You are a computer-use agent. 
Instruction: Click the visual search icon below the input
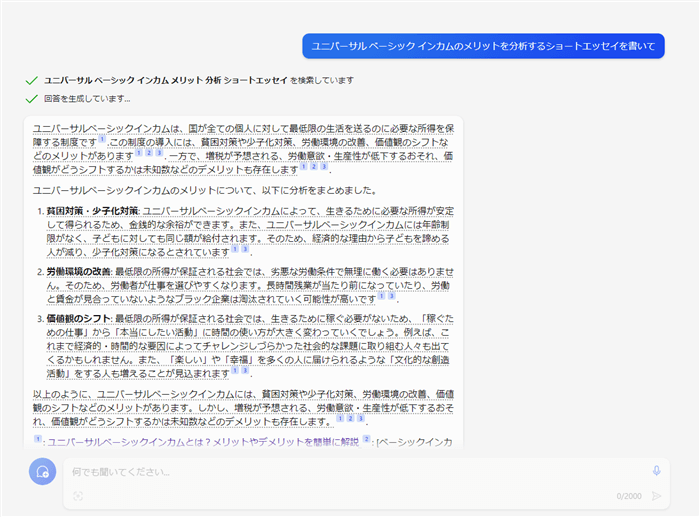pos(78,496)
